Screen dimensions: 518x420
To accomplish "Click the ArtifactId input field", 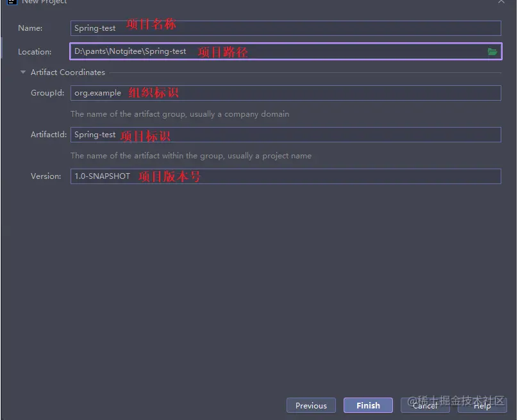I will [286, 135].
